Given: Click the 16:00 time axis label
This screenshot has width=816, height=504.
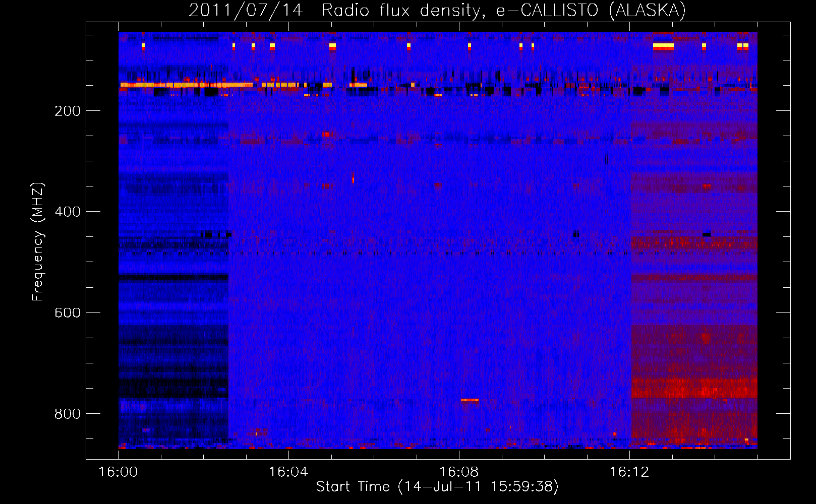Looking at the screenshot, I should tap(118, 472).
